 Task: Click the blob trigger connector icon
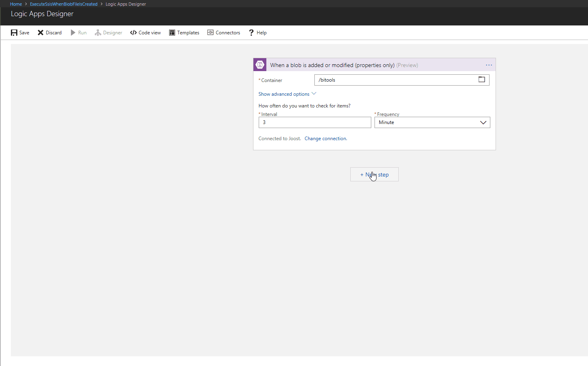pyautogui.click(x=259, y=64)
